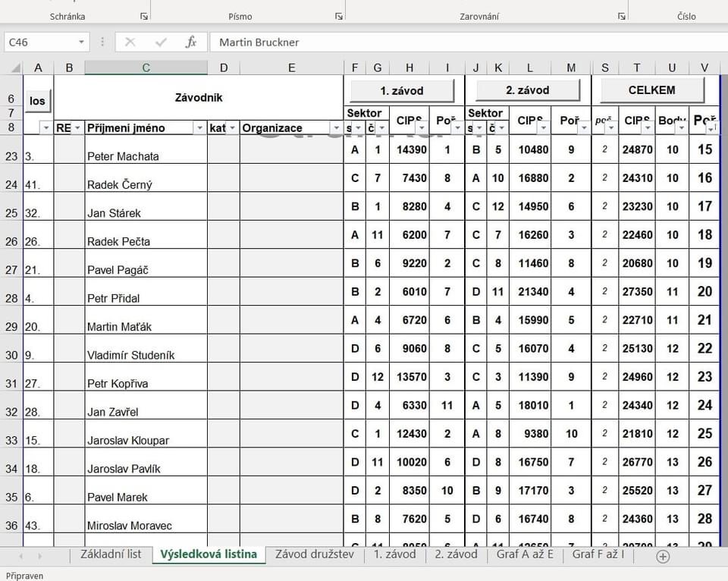Open the Graf A až E sheet tab
The image size is (728, 581).
point(525,554)
